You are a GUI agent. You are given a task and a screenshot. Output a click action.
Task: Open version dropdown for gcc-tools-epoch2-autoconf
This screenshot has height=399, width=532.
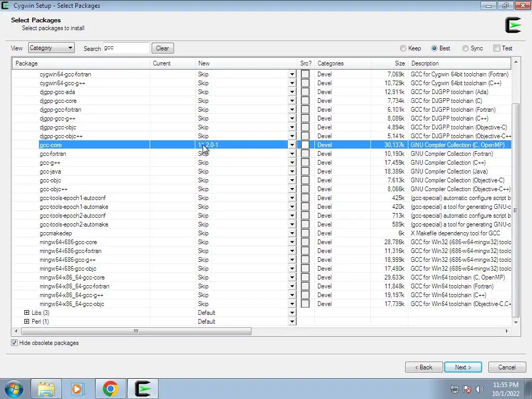click(x=292, y=216)
